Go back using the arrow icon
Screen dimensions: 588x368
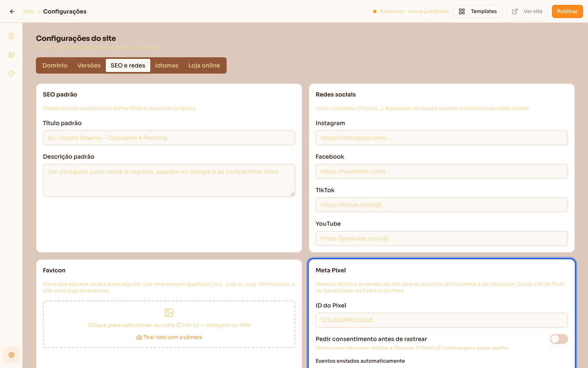tap(12, 11)
